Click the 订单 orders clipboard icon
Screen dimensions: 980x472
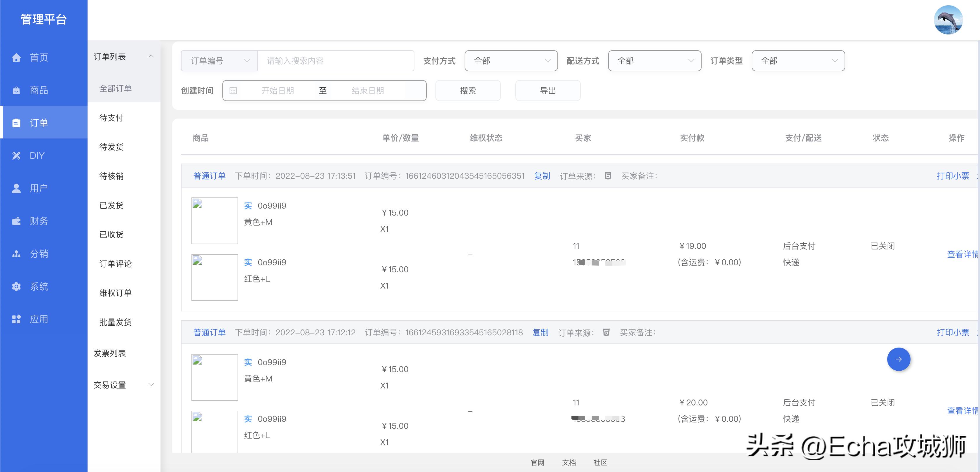tap(16, 123)
